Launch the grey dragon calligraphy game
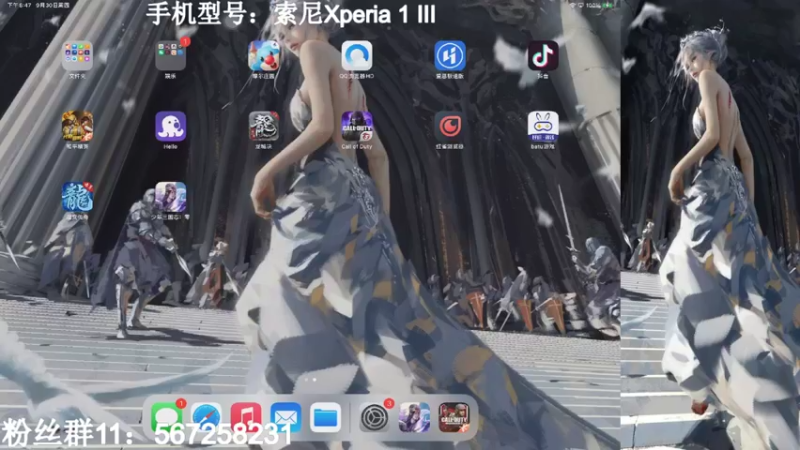Viewport: 800px width, 450px height. click(x=264, y=126)
